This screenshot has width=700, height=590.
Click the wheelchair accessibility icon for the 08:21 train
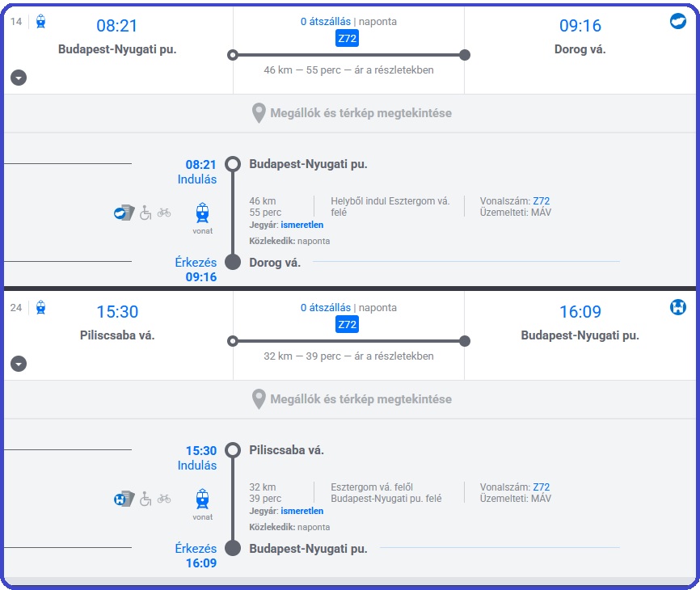pyautogui.click(x=145, y=213)
